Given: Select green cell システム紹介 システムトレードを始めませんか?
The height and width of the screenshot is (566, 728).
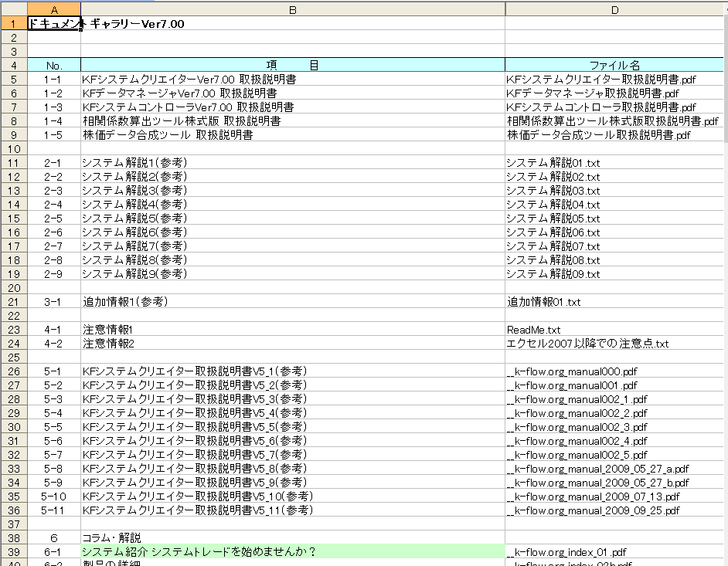Looking at the screenshot, I should 292,552.
